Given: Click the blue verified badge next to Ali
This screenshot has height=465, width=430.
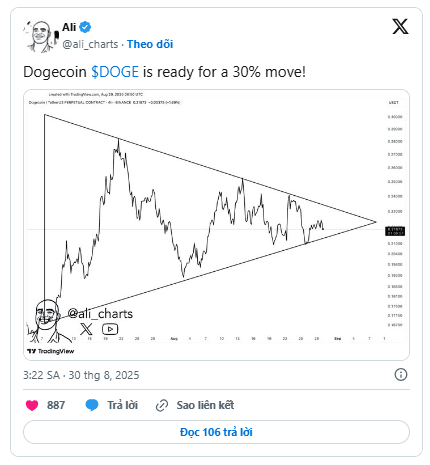Looking at the screenshot, I should 85,27.
